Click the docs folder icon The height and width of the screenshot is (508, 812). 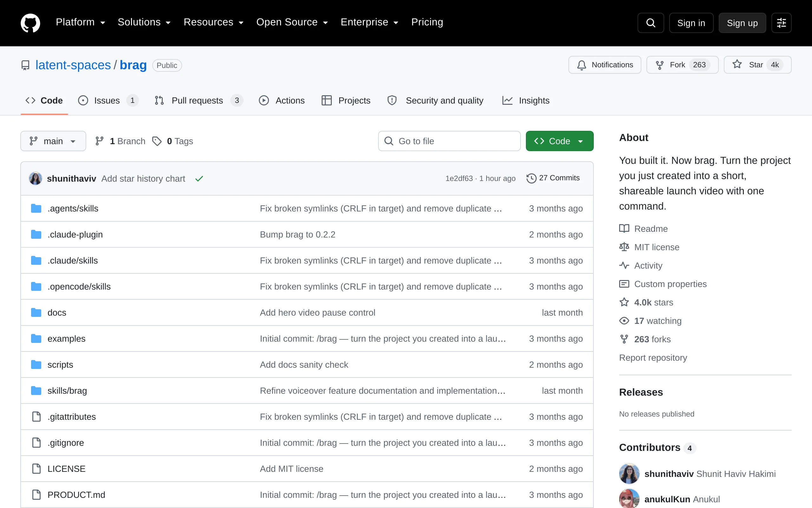click(x=36, y=312)
